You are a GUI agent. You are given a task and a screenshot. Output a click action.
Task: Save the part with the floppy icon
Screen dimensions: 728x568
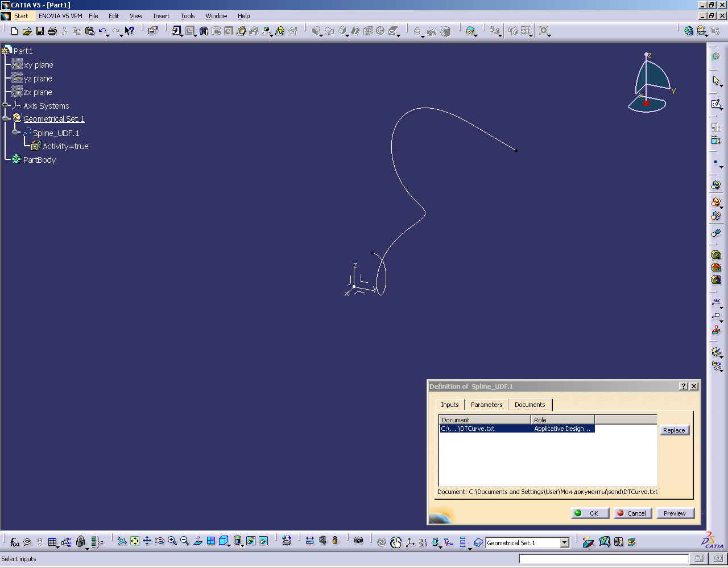click(40, 31)
